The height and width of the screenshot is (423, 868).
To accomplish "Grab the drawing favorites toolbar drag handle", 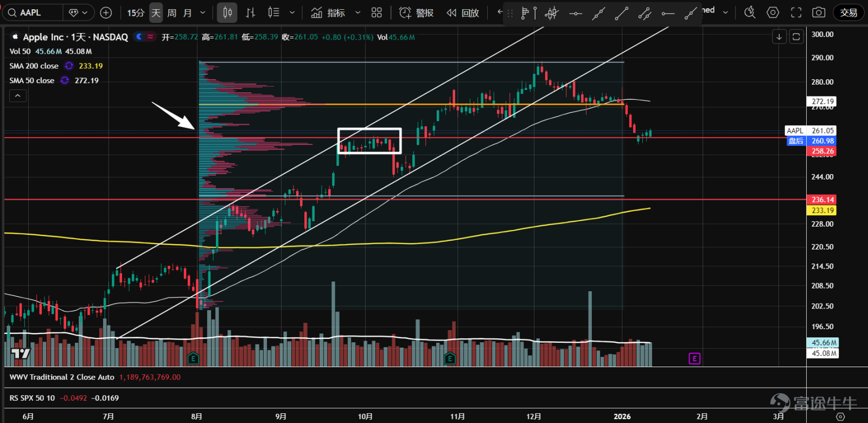I will tap(510, 13).
